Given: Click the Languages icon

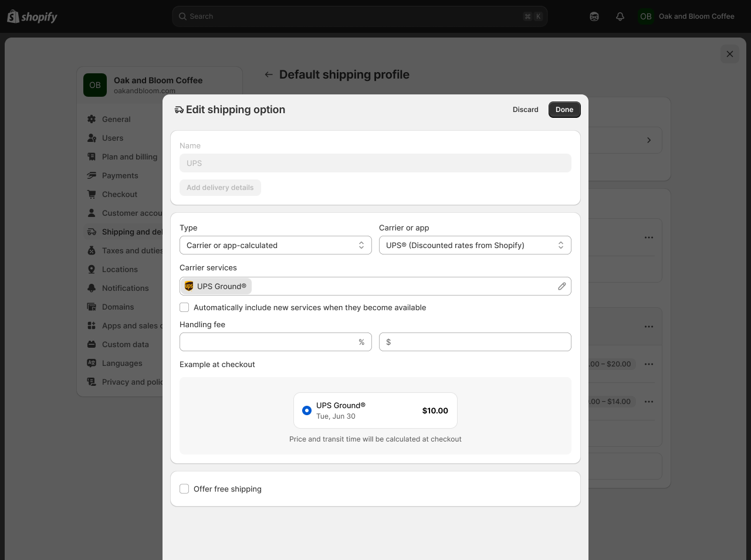Looking at the screenshot, I should point(92,363).
